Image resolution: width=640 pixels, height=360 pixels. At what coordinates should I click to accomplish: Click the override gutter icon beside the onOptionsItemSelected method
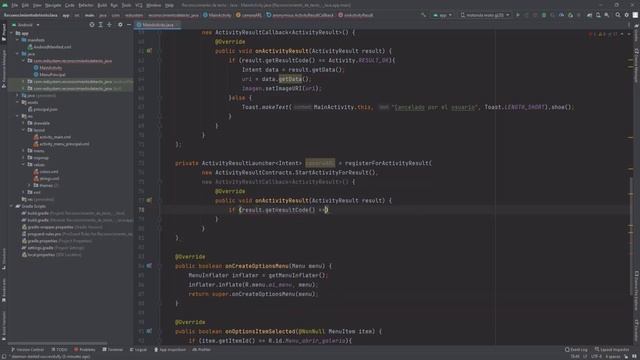[149, 331]
